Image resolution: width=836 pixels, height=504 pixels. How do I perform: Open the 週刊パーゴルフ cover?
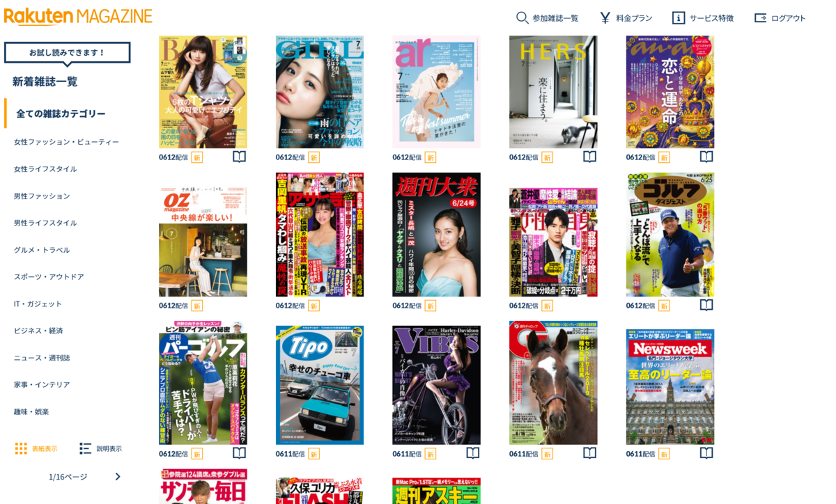pyautogui.click(x=203, y=383)
